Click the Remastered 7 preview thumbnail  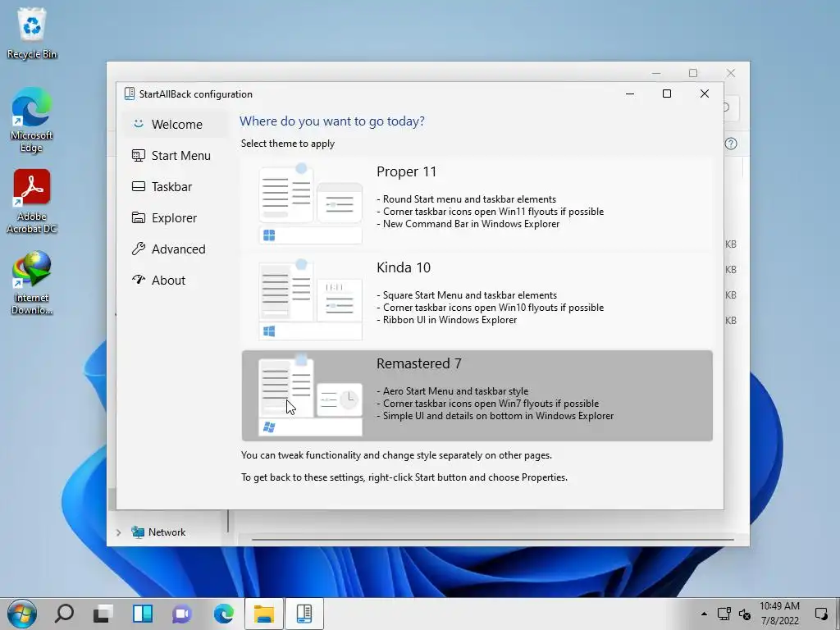[310, 396]
